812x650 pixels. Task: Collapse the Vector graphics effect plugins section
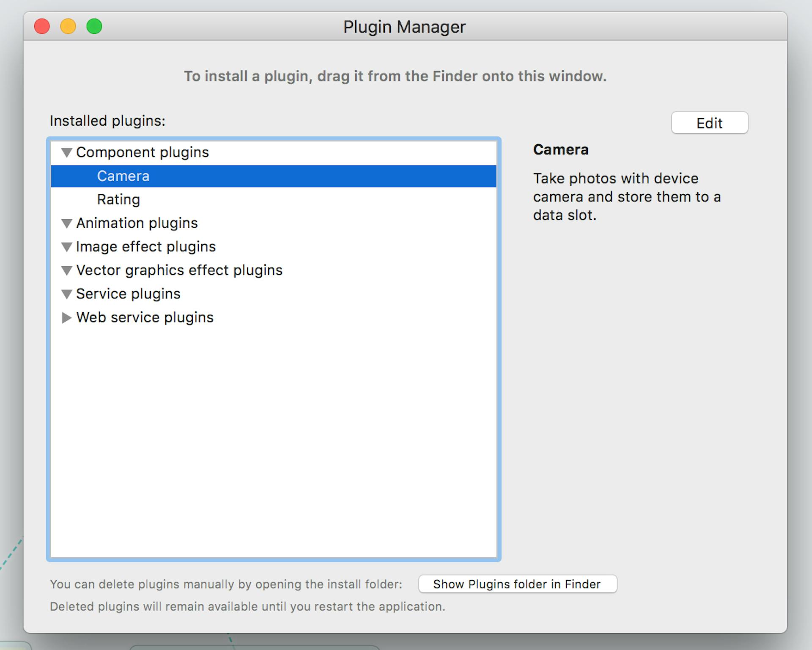(67, 270)
